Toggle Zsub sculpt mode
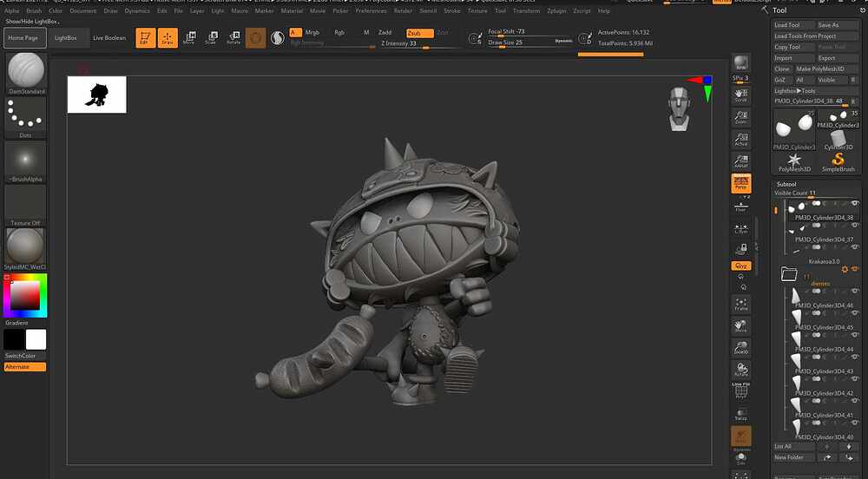Viewport: 868px width, 479px height. click(419, 33)
